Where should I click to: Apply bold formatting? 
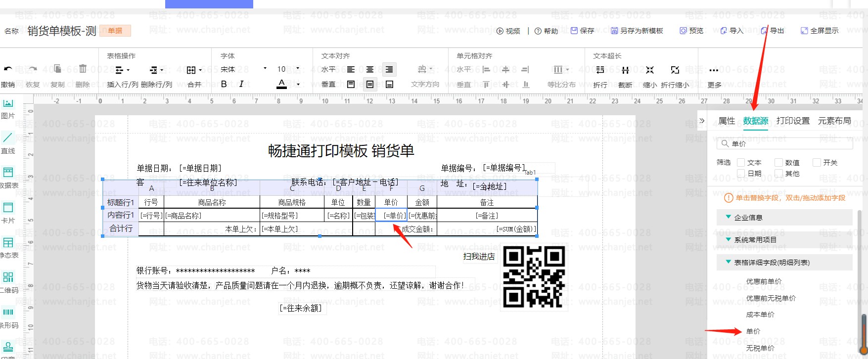224,84
